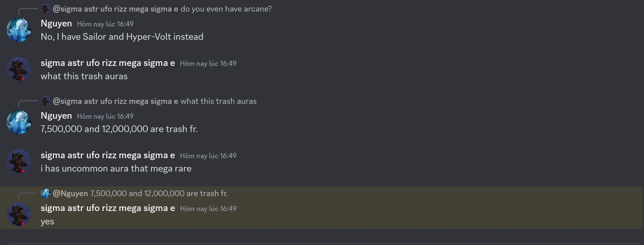Click the tiny avatar in the top reply header
644x245 pixels.
tap(46, 9)
